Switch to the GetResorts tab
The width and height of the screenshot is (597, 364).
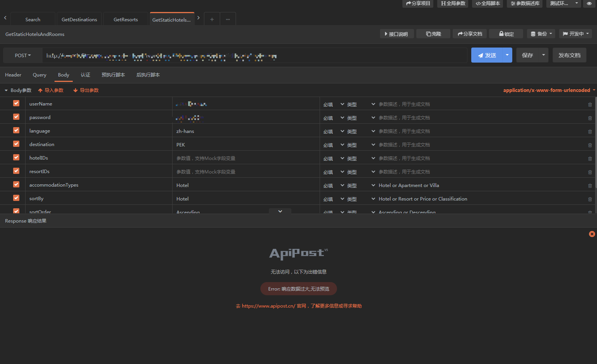tap(126, 19)
